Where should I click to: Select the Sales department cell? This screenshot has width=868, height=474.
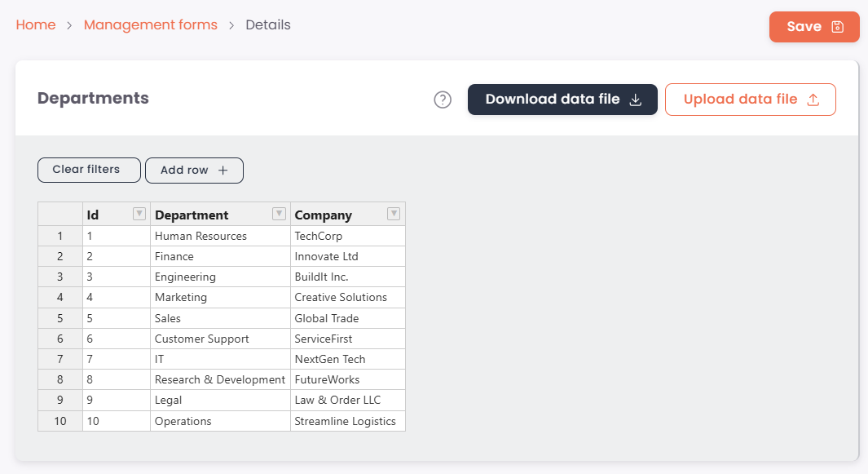coord(220,318)
